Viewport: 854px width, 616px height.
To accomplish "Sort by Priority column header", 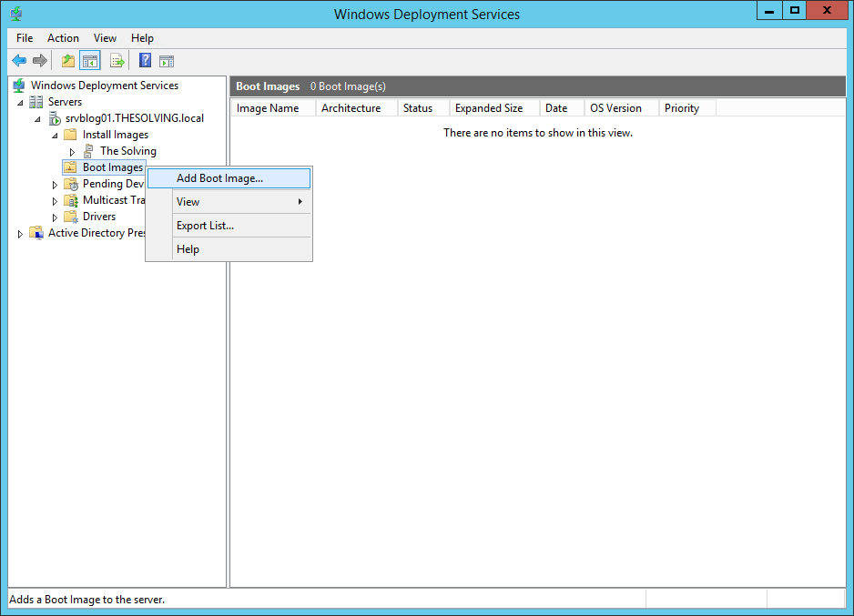I will 687,107.
